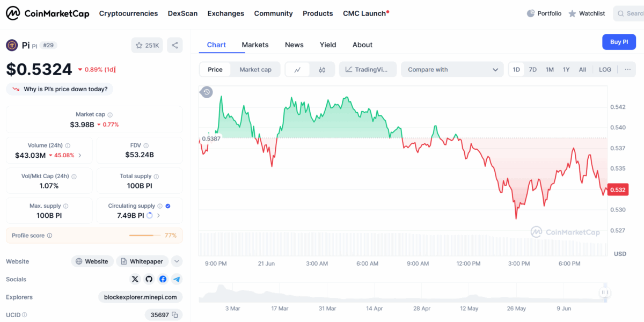This screenshot has width=644, height=322.
Task: Click the mini timeline overview chart
Action: (404, 292)
